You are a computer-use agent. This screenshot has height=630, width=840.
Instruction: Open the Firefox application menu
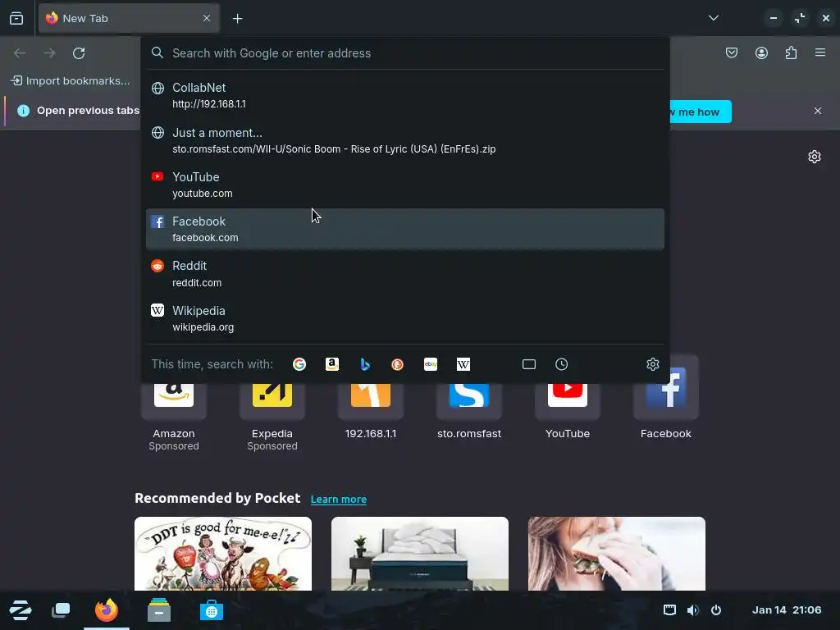(x=820, y=52)
